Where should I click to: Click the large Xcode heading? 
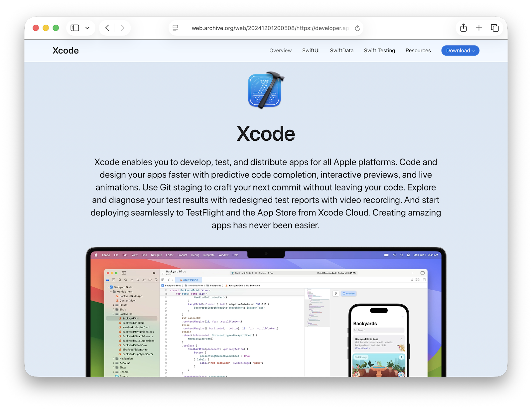click(266, 134)
